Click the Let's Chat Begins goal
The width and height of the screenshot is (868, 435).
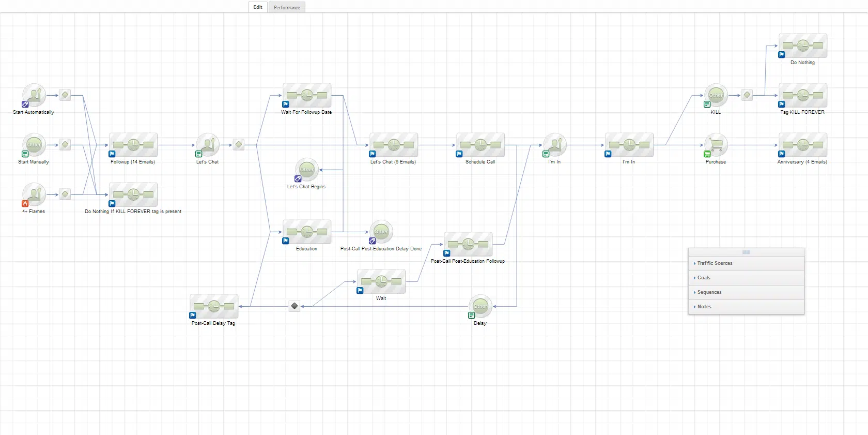(307, 170)
